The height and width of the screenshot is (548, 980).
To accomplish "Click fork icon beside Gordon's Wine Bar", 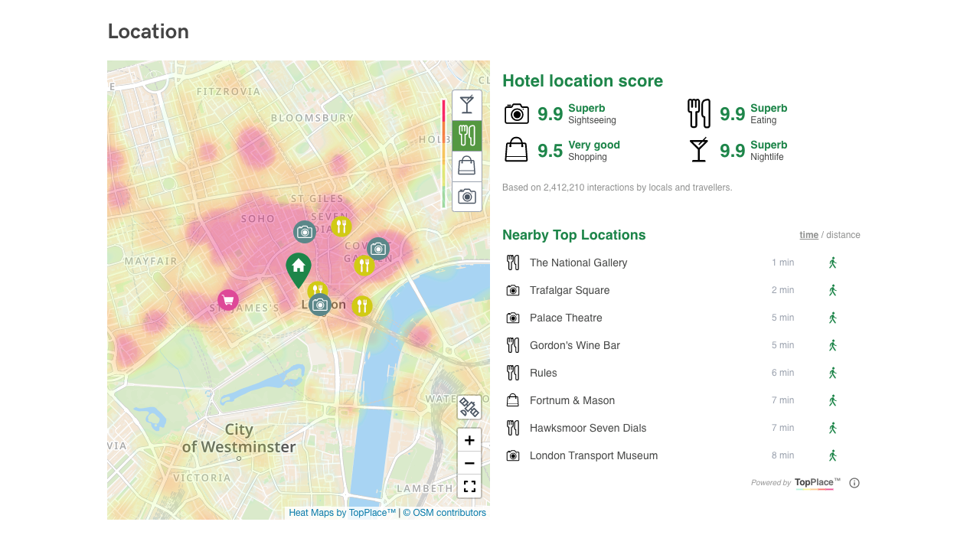I will [x=513, y=345].
